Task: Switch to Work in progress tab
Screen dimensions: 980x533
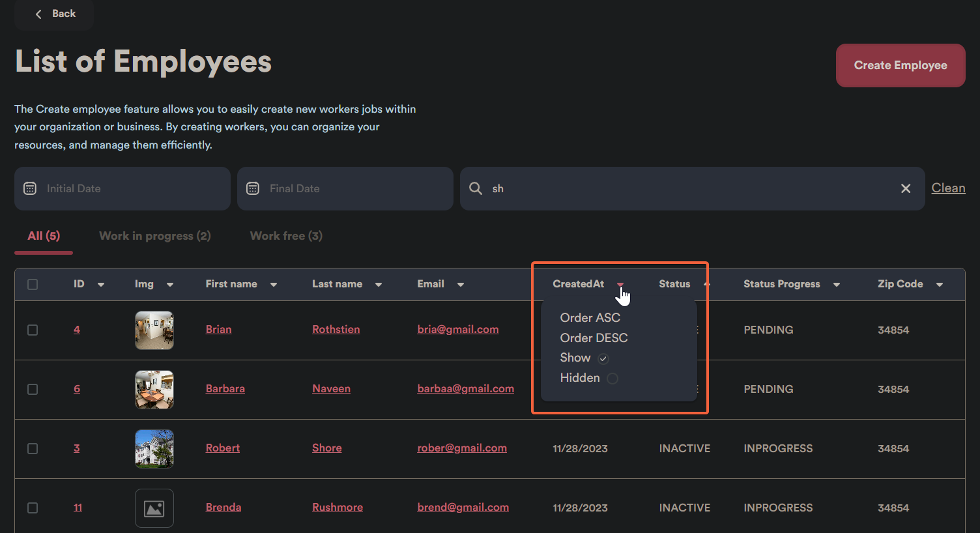Action: tap(154, 236)
